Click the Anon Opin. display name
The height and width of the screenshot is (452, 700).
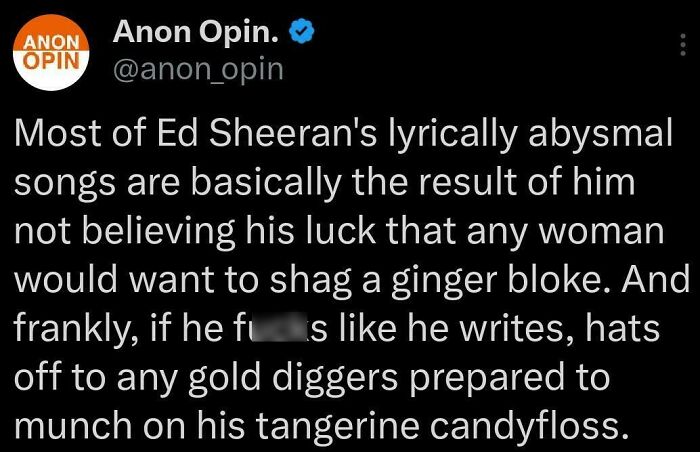click(x=196, y=32)
